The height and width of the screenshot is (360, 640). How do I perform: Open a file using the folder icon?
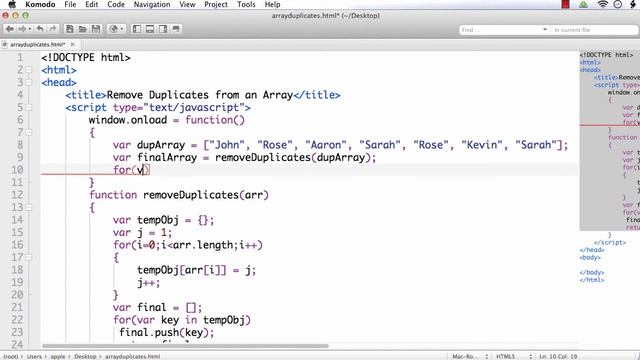tap(83, 29)
